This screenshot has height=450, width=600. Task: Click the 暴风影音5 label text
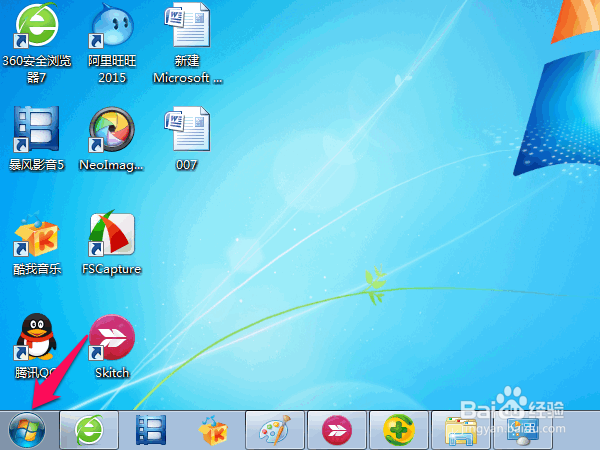[x=37, y=165]
